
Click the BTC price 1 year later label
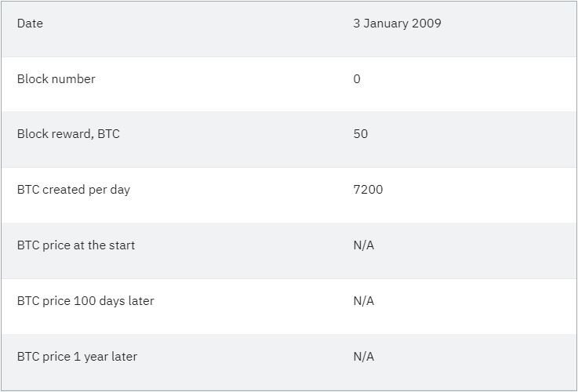pyautogui.click(x=77, y=357)
